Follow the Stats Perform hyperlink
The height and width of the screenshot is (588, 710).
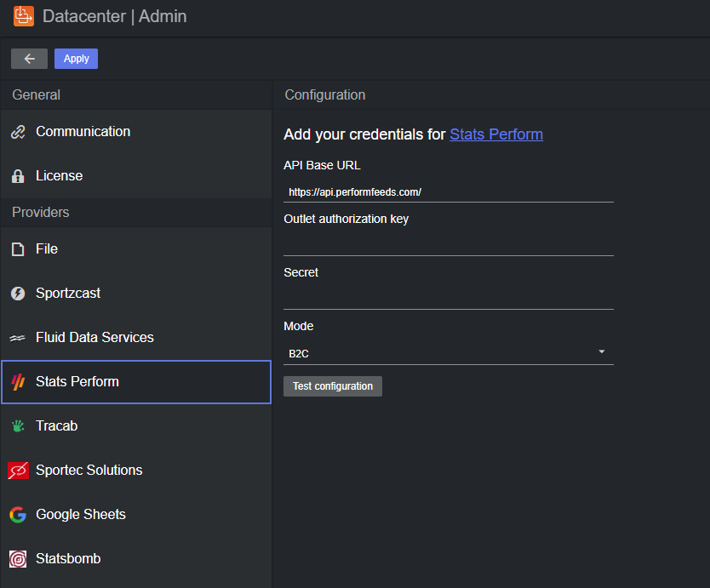point(496,134)
